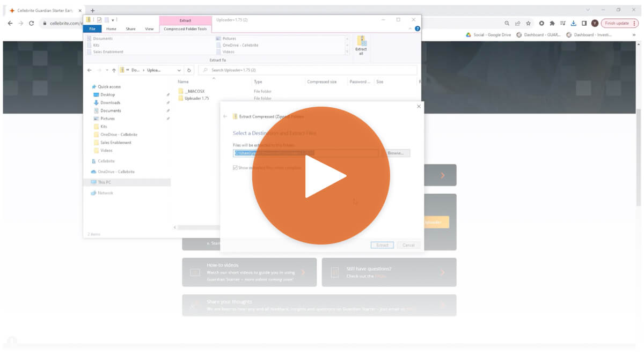
Task: Show hidden bookmarks with the overflow chevron
Action: (x=634, y=35)
